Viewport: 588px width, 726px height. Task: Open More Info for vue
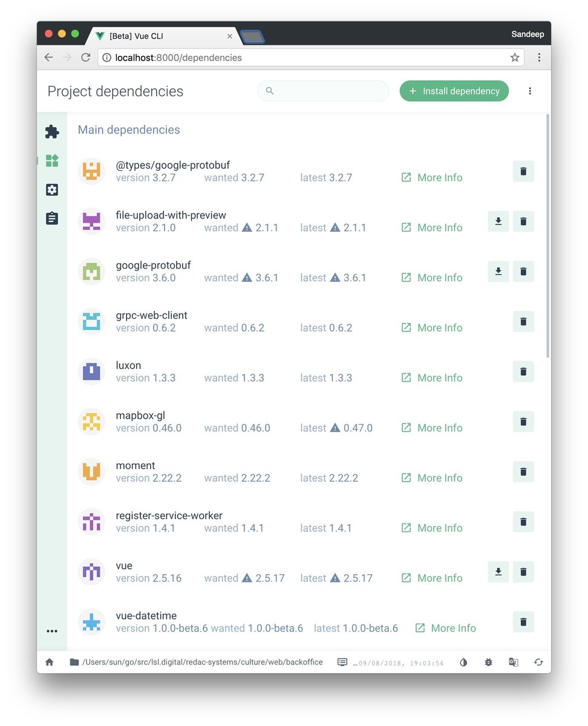click(x=432, y=578)
